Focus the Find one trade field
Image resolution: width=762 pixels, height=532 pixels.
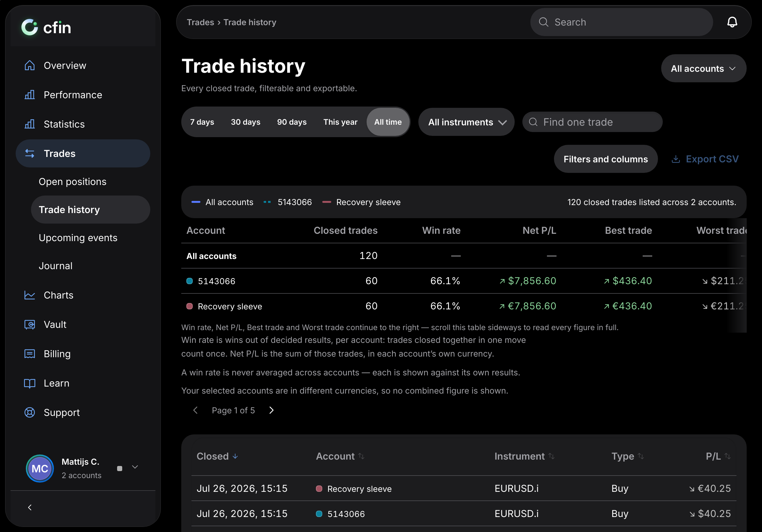click(x=593, y=122)
